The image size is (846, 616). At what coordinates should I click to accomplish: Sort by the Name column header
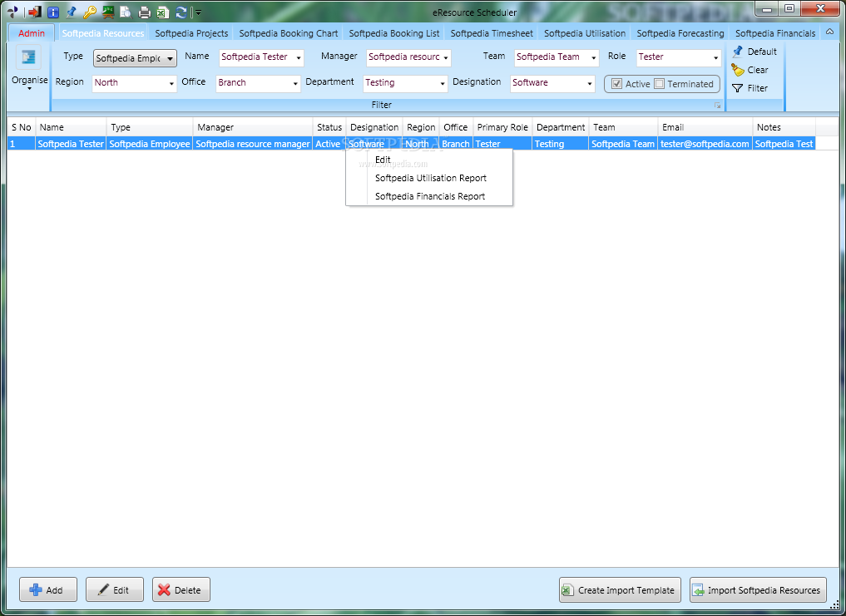click(72, 127)
